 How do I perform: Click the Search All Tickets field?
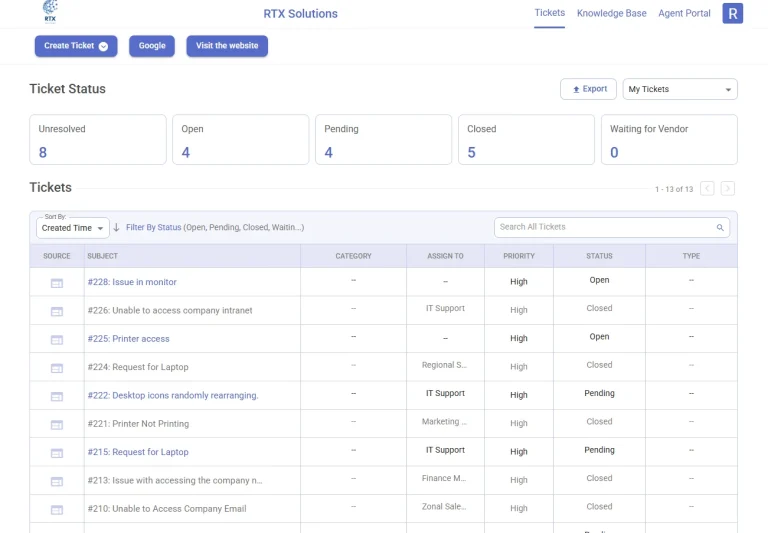tap(612, 227)
